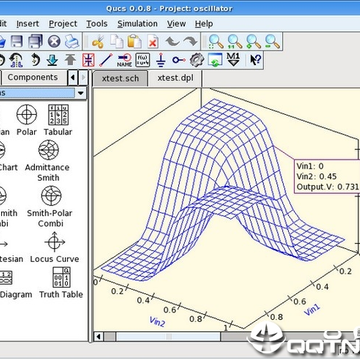Click the go-into-subcircuit down arrow icon
Viewport: 360px width, 360px height.
(52, 60)
